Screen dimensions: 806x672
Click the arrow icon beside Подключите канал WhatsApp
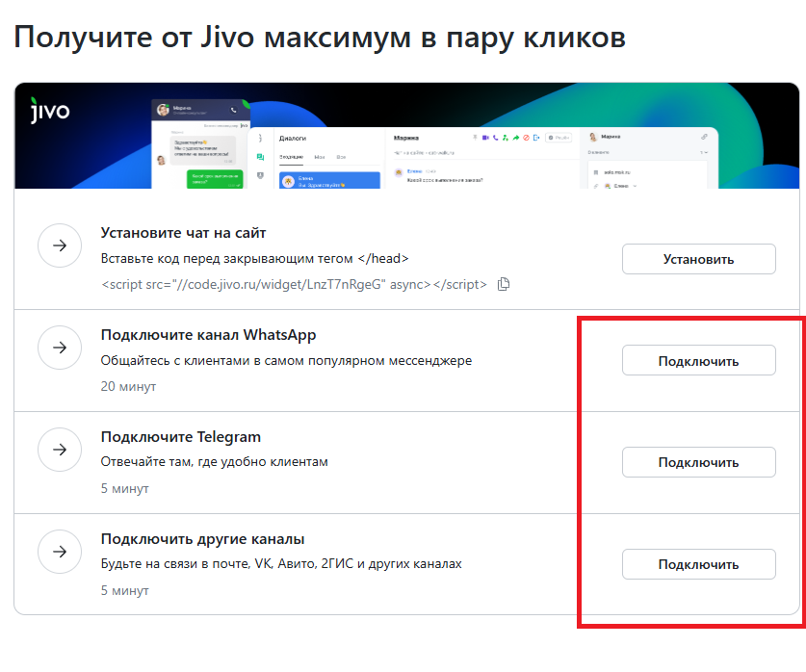coord(60,348)
